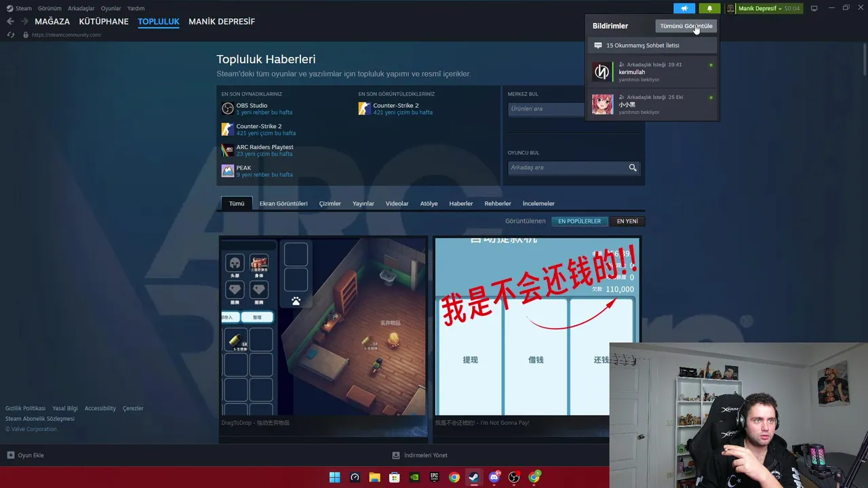Click the green notifications bell icon
This screenshot has width=868, height=488.
[709, 8]
